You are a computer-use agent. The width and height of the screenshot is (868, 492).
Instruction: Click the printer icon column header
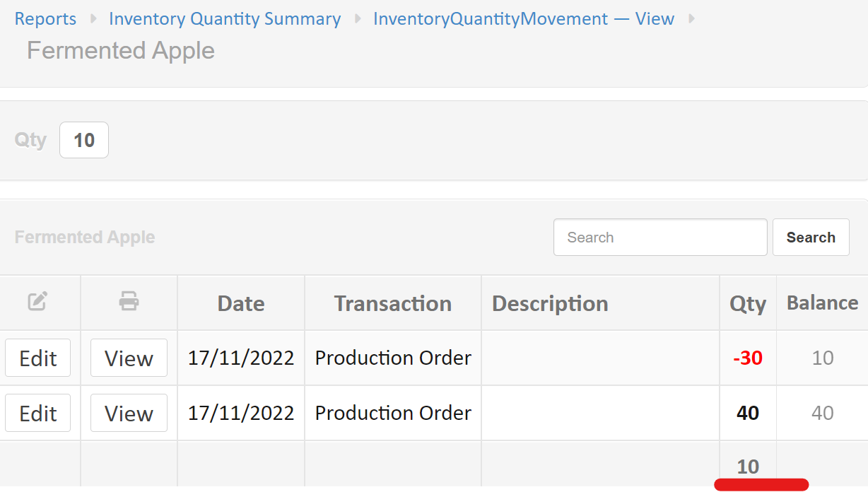(x=129, y=301)
